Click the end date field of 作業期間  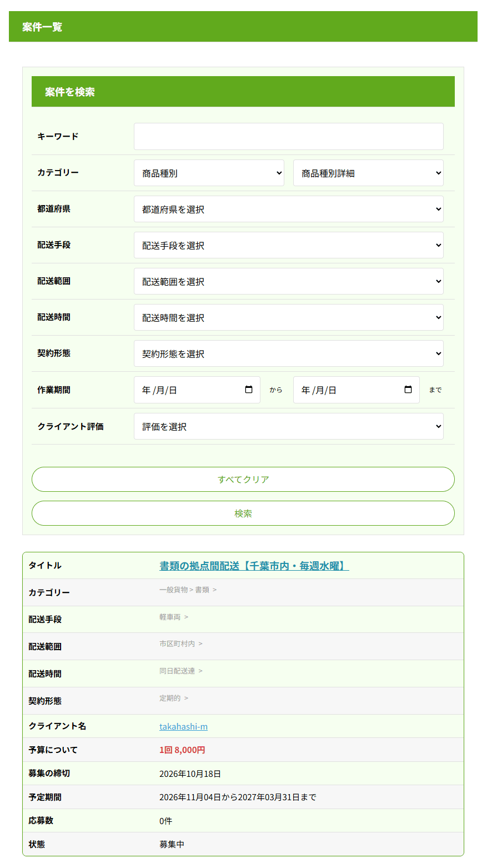point(356,390)
